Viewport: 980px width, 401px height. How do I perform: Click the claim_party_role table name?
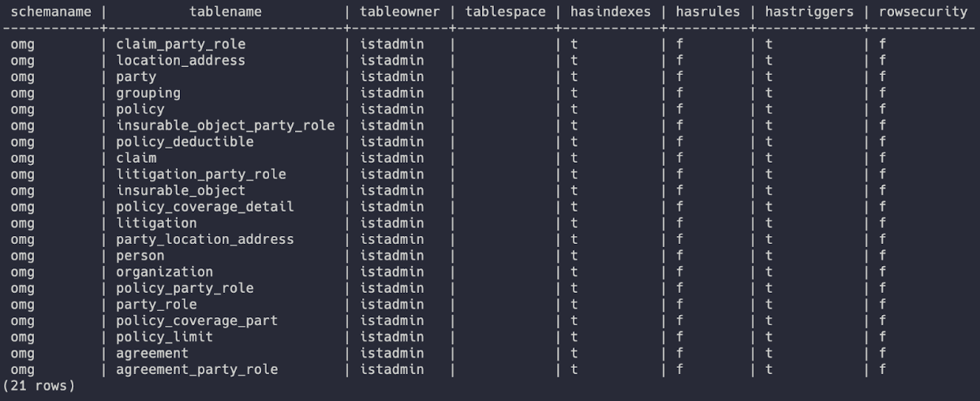[181, 44]
